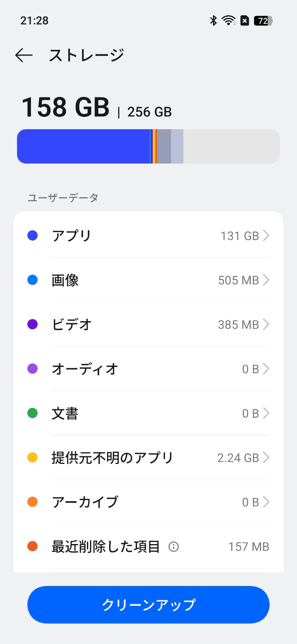Tap the クリーンアップ button
This screenshot has height=644, width=297.
(148, 605)
